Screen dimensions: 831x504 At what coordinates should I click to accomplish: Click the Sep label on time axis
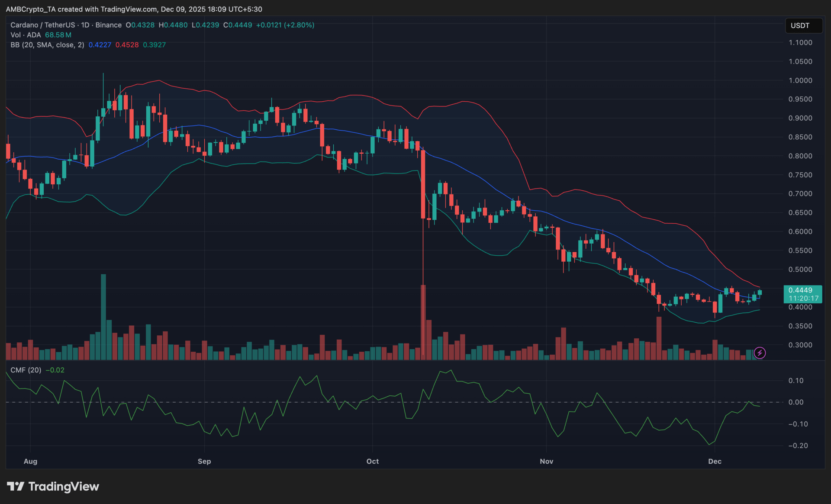pos(204,461)
